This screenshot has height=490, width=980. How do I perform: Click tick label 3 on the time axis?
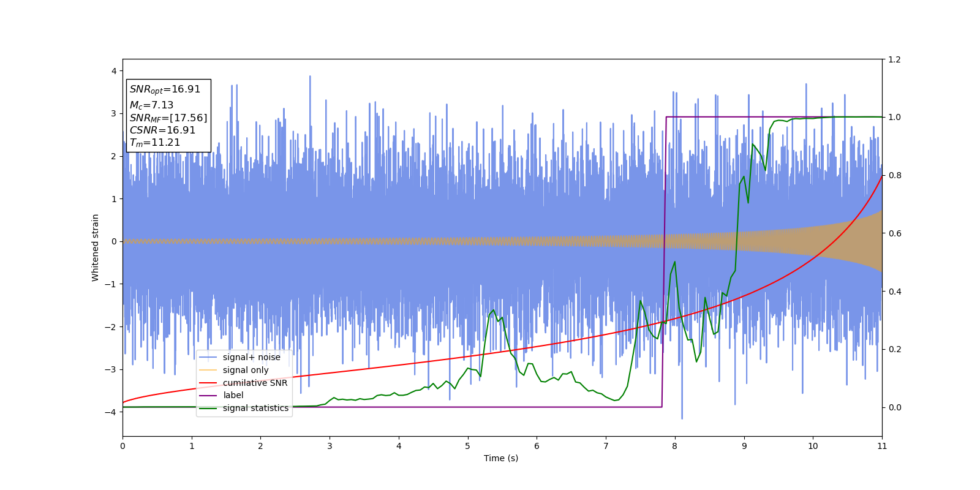click(x=330, y=446)
